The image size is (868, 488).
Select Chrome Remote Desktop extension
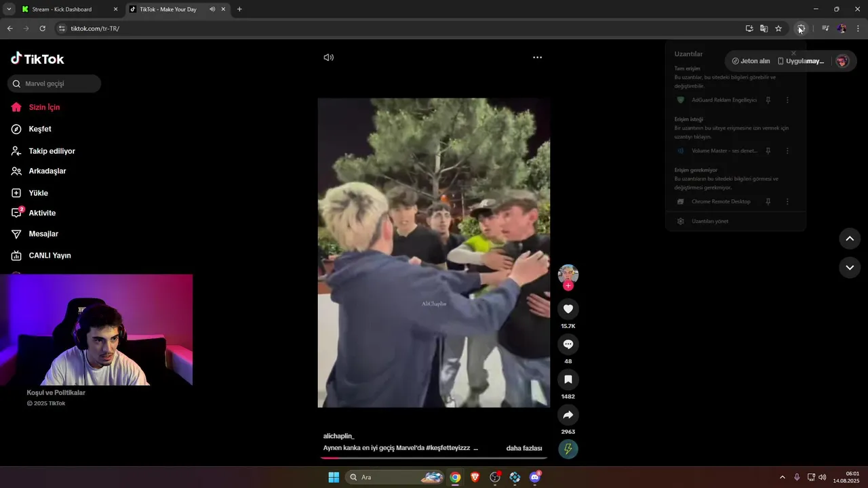point(714,202)
